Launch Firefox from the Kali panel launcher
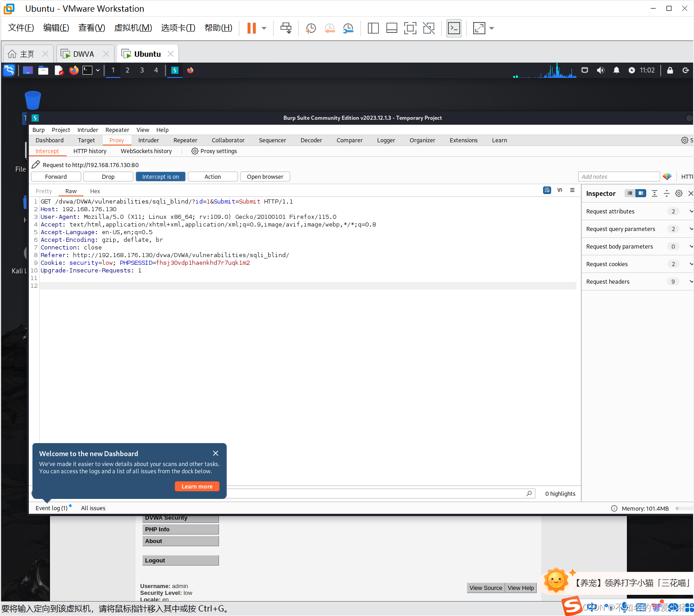Image resolution: width=694 pixels, height=616 pixels. 74,70
